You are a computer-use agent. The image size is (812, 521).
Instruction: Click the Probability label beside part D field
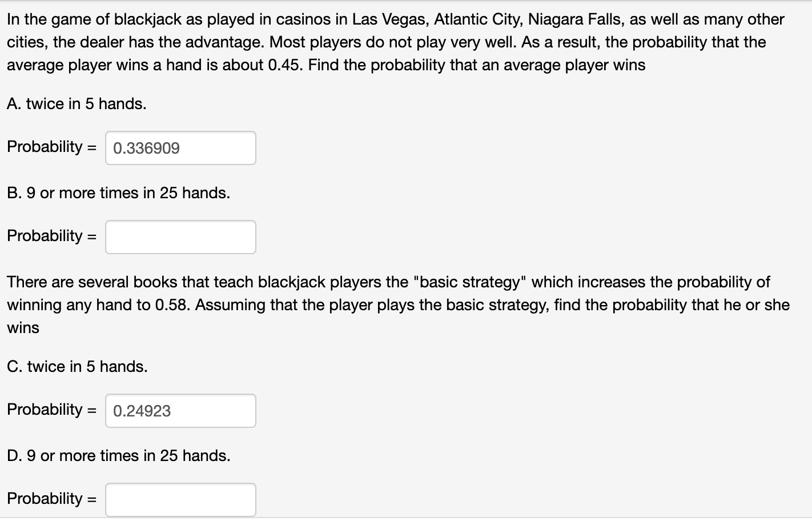(50, 498)
